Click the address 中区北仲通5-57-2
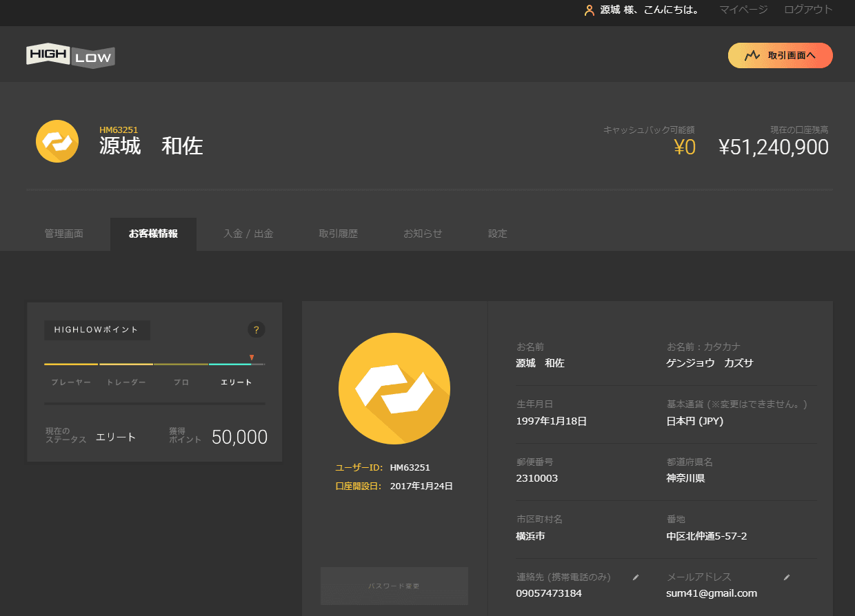 pyautogui.click(x=707, y=536)
